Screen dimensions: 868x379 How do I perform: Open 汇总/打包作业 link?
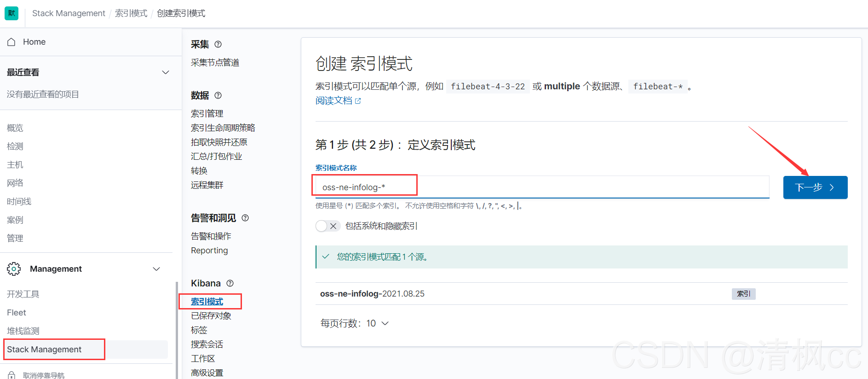[217, 157]
